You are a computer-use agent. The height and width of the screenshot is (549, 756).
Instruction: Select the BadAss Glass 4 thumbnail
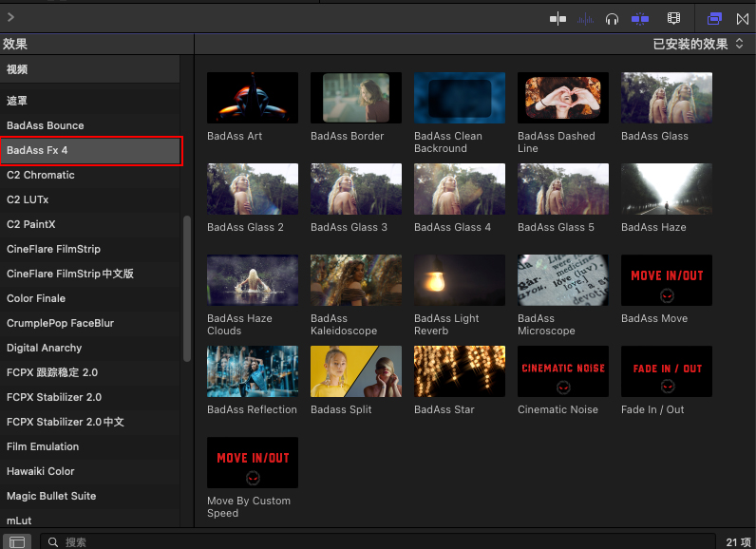tap(460, 189)
